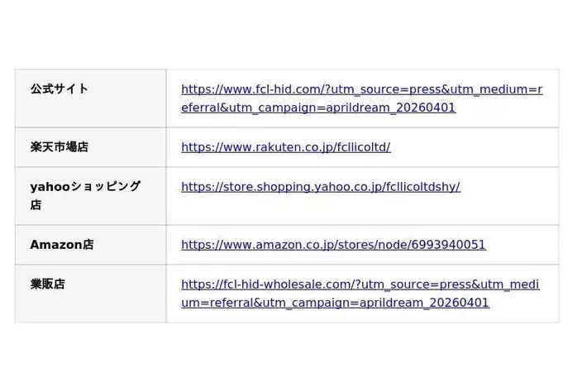Click the yahooショッピング row label text
587x392 pixels.
pyautogui.click(x=85, y=187)
